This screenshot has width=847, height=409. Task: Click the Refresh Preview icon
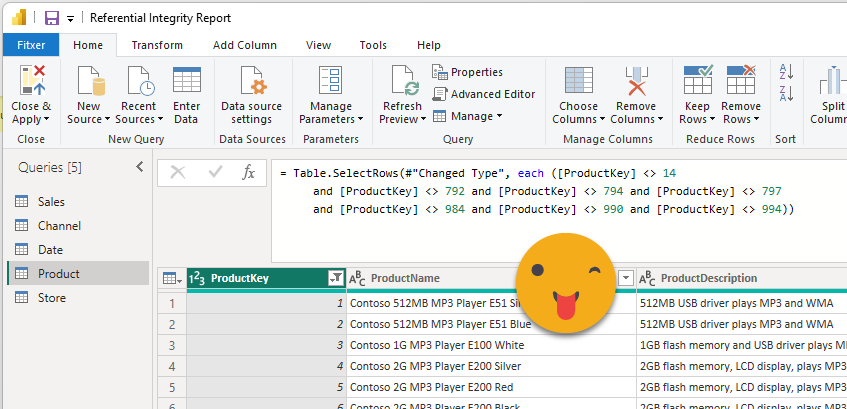402,80
